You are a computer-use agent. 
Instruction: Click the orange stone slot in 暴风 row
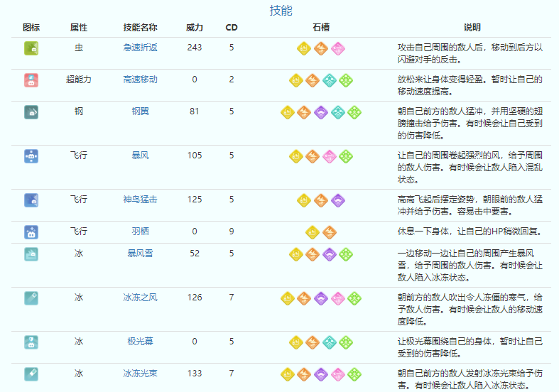coord(313,156)
